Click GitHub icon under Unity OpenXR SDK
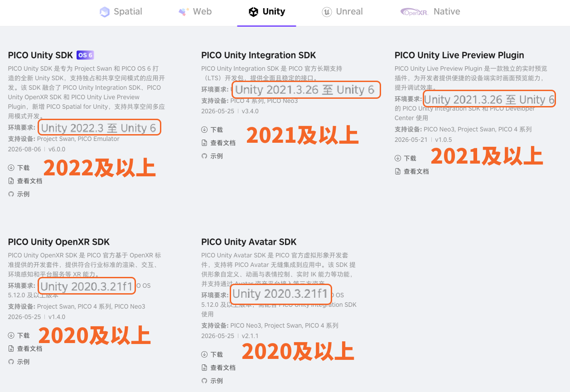The width and height of the screenshot is (570, 392). coord(11,362)
